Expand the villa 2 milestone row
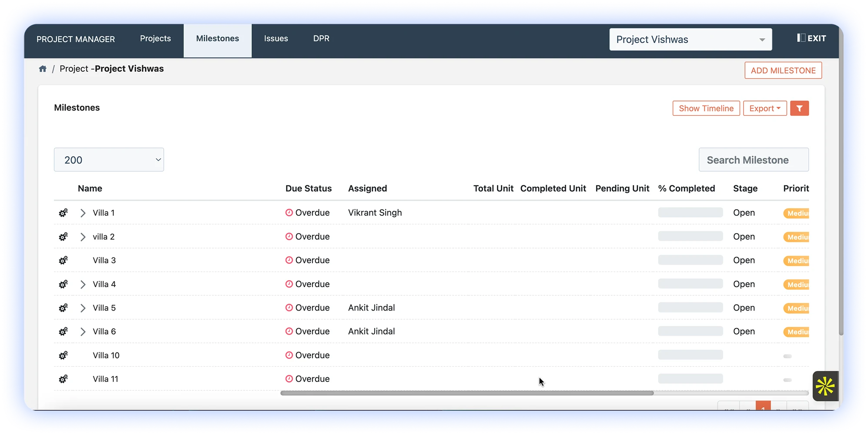The height and width of the screenshot is (435, 868). coord(83,237)
